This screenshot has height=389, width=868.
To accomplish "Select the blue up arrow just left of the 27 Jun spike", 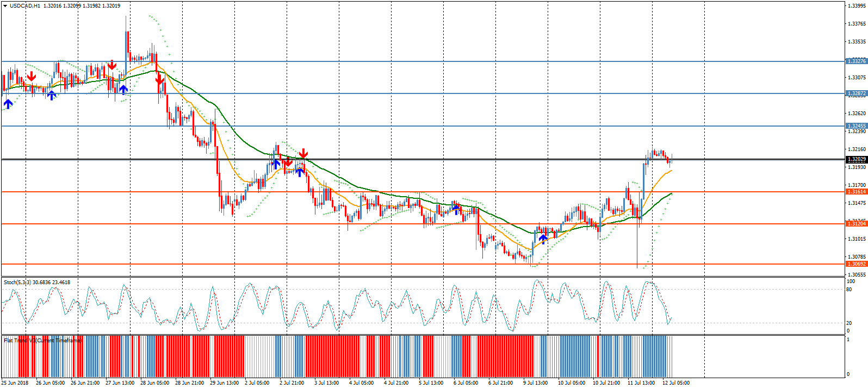I will point(123,89).
